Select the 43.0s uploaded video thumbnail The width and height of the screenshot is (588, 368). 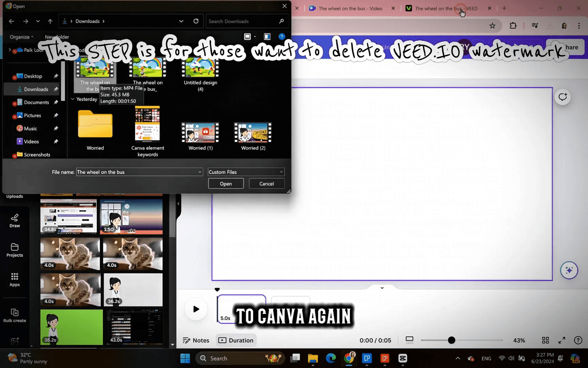[x=135, y=327]
